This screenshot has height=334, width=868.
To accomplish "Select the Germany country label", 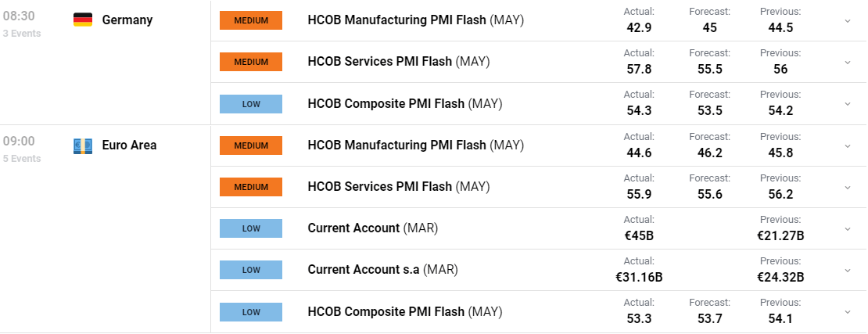I will click(x=127, y=20).
